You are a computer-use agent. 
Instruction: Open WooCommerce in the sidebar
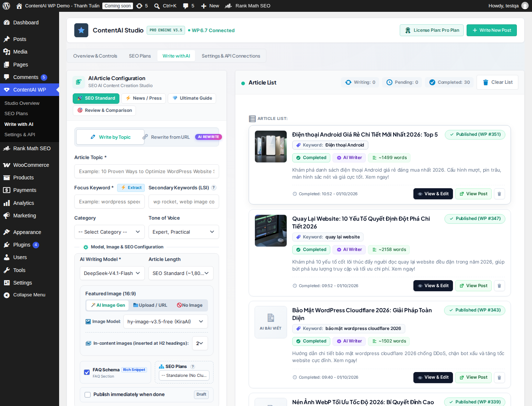(30, 165)
